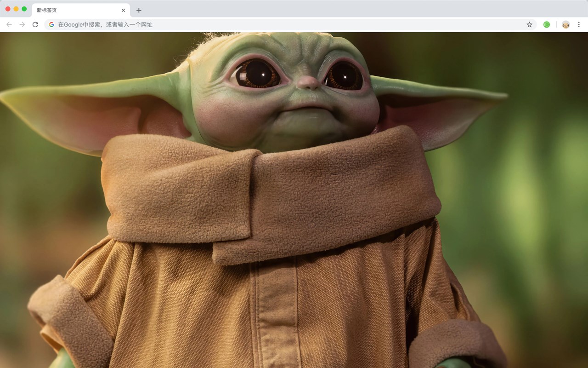Click the Google icon in the address bar
The height and width of the screenshot is (368, 588).
pos(51,24)
